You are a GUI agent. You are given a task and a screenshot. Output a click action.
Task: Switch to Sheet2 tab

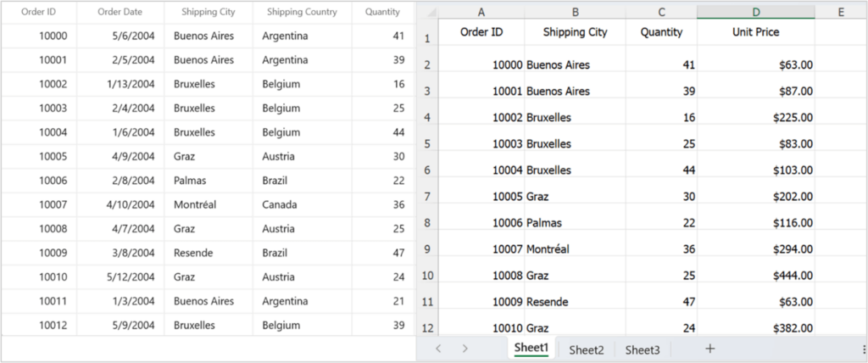586,349
